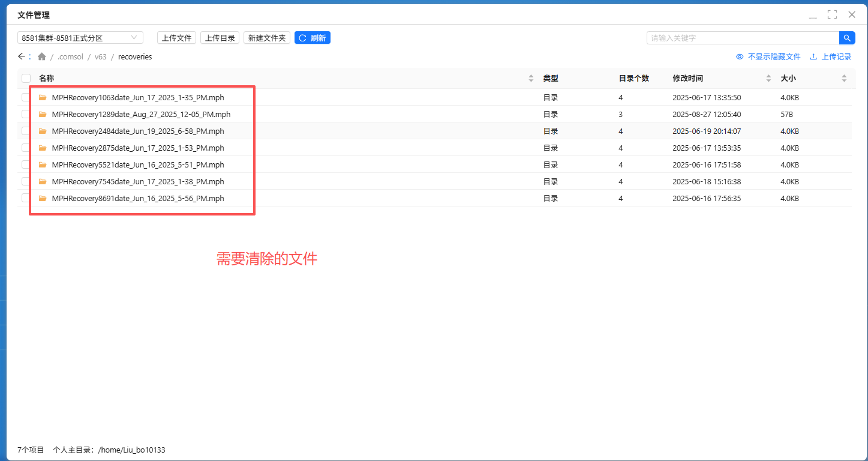Click the blue search magnifier icon
The width and height of the screenshot is (868, 461).
(x=846, y=38)
